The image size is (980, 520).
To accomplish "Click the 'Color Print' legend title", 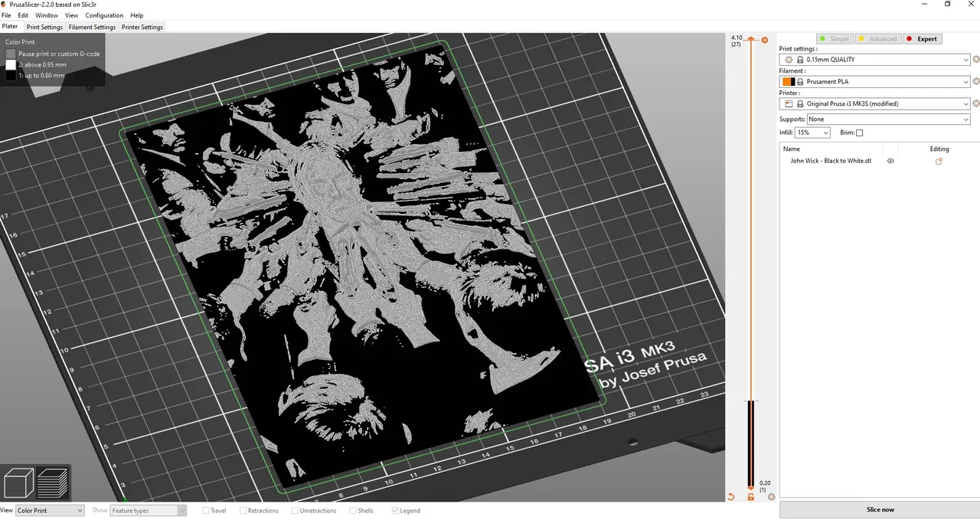I will 21,42.
